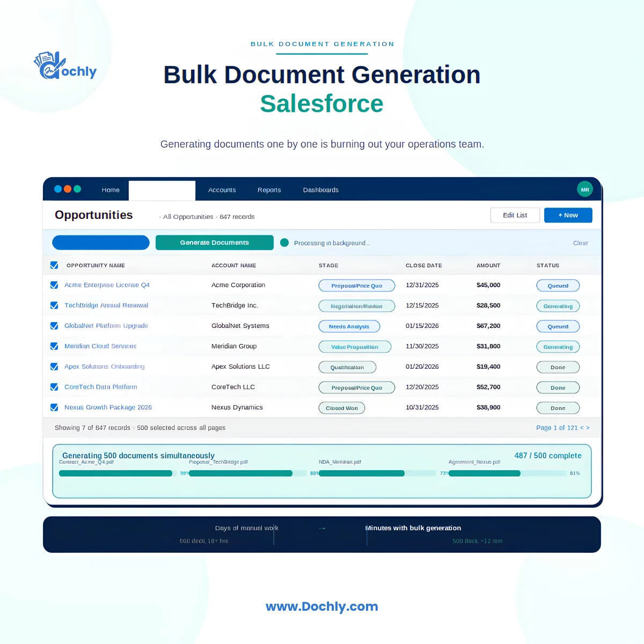Click the Page 1 of 121 pagination control
This screenshot has height=644, width=644.
click(x=562, y=428)
